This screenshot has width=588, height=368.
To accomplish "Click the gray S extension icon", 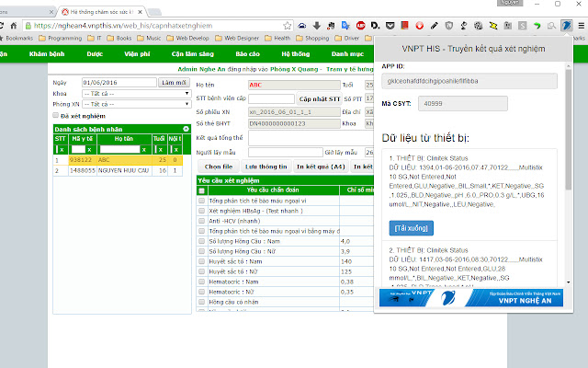I will [523, 26].
